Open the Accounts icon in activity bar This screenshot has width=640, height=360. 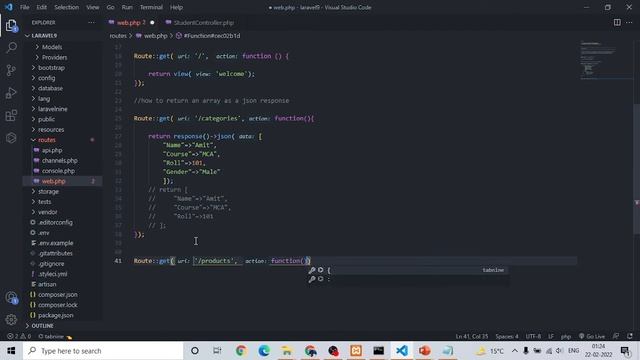click(x=11, y=298)
